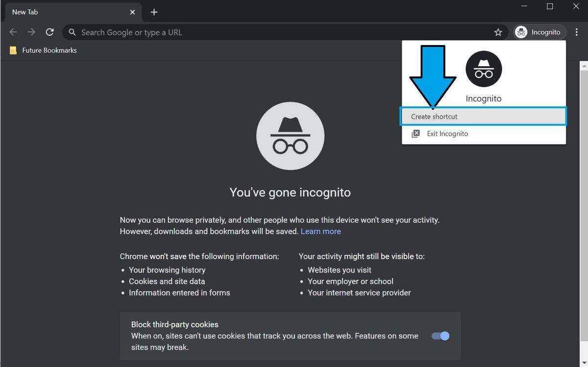588x367 pixels.
Task: Open a new browser tab
Action: [x=154, y=12]
